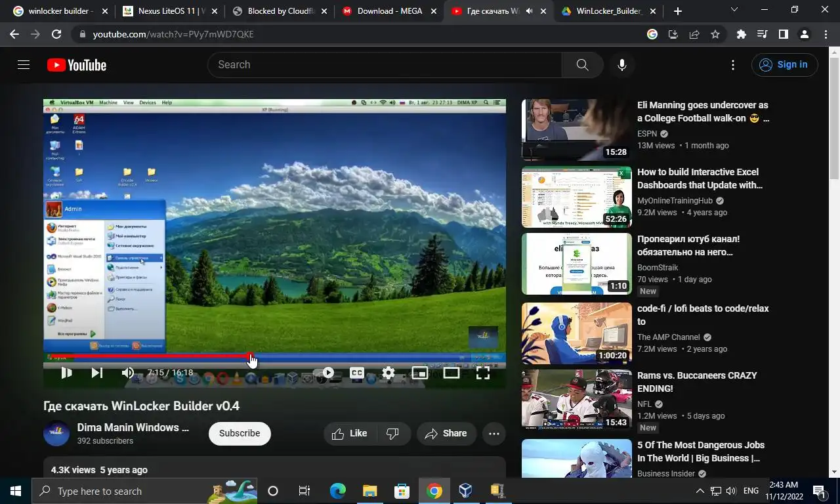The height and width of the screenshot is (504, 840).
Task: Open the Chrome media control button
Action: 763,34
